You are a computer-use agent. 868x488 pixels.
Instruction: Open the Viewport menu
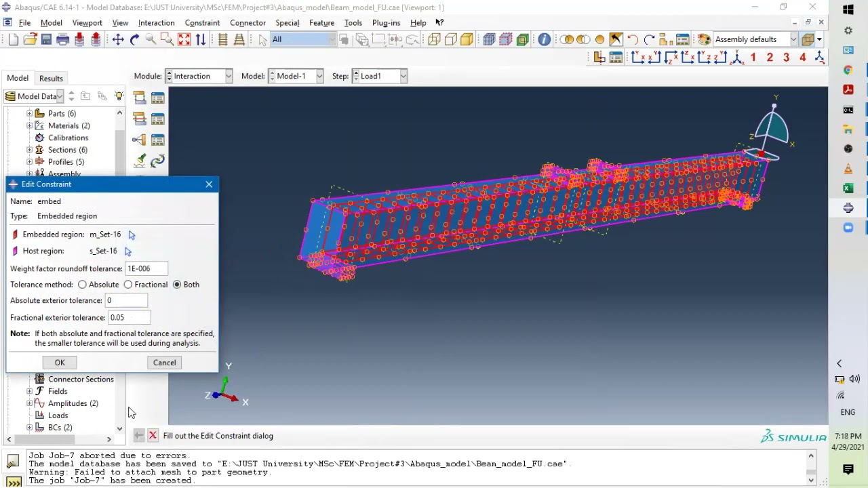pos(87,22)
